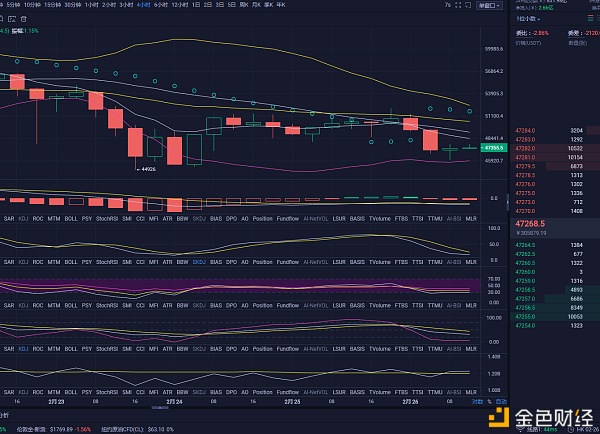This screenshot has height=434, width=600.
Task: Click the order book layout icon
Action: click(x=590, y=18)
